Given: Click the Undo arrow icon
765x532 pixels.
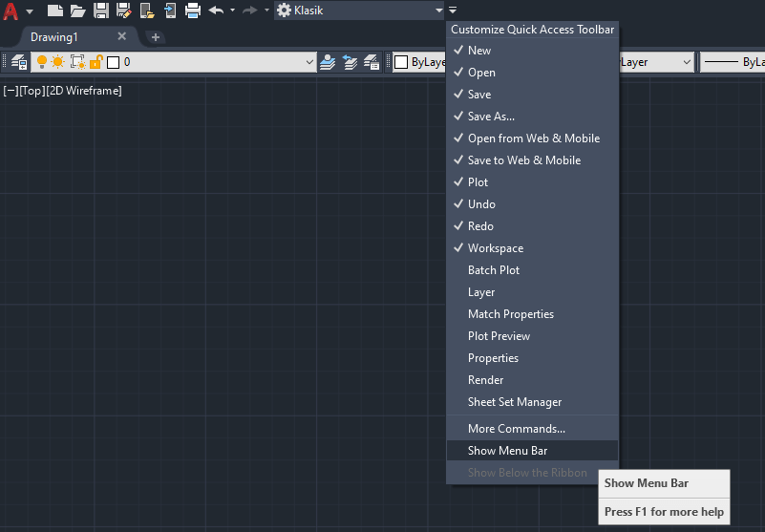Looking at the screenshot, I should (216, 11).
